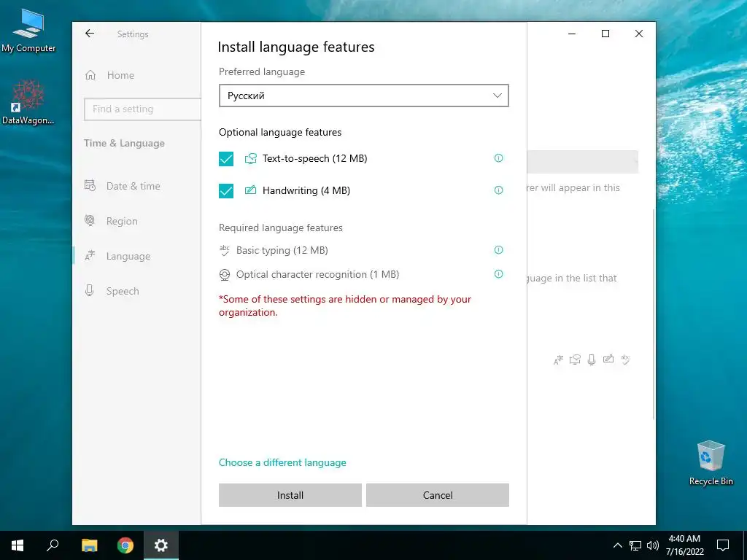The width and height of the screenshot is (747, 560).
Task: Show info for Handwriting feature
Action: [x=498, y=190]
